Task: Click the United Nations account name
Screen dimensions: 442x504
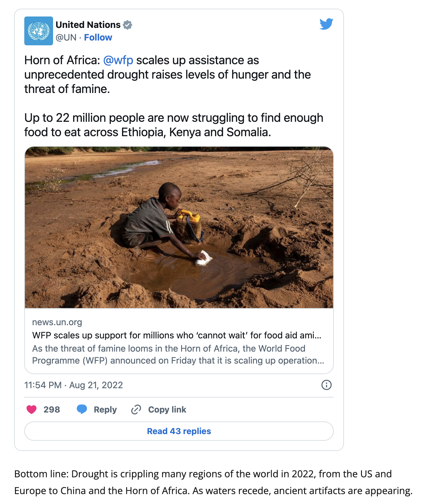Action: [88, 25]
